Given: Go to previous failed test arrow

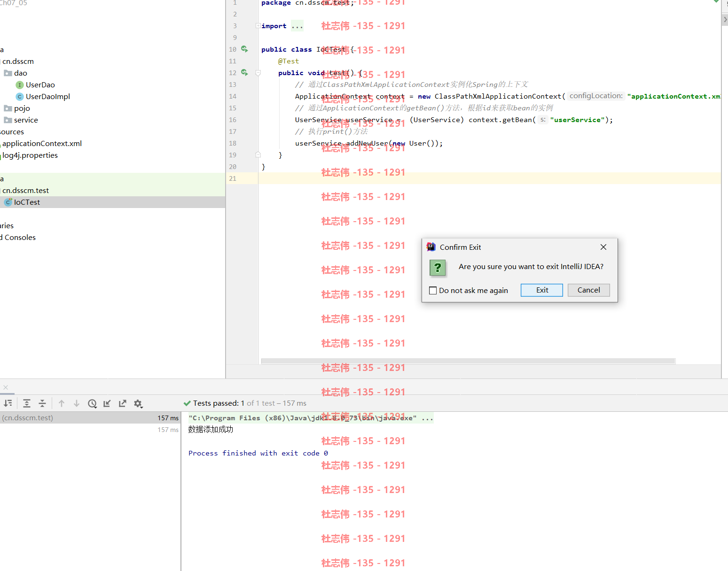Looking at the screenshot, I should point(62,403).
